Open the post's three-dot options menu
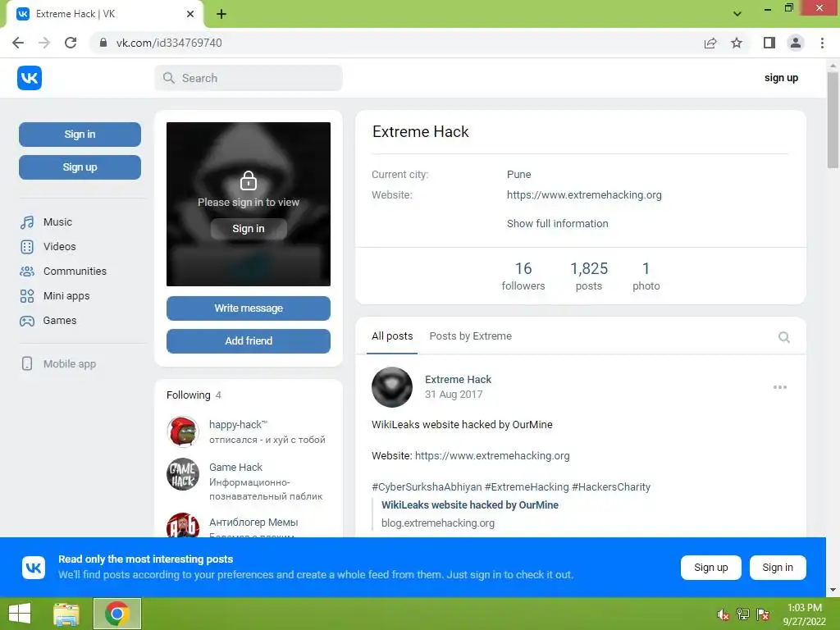 [x=780, y=387]
